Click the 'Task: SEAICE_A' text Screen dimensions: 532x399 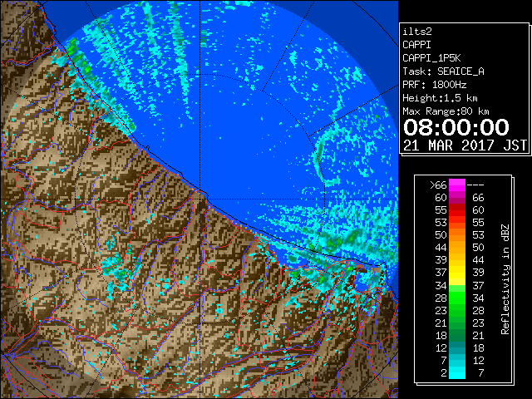click(443, 71)
